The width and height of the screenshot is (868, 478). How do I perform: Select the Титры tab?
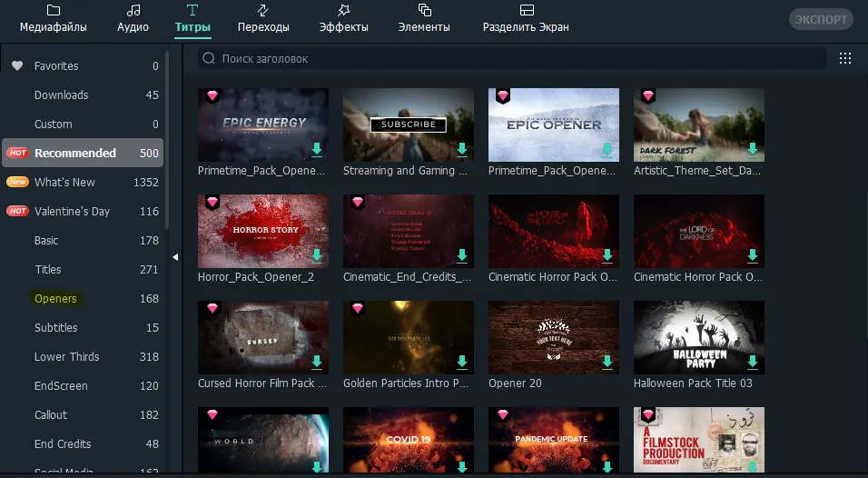pyautogui.click(x=192, y=19)
